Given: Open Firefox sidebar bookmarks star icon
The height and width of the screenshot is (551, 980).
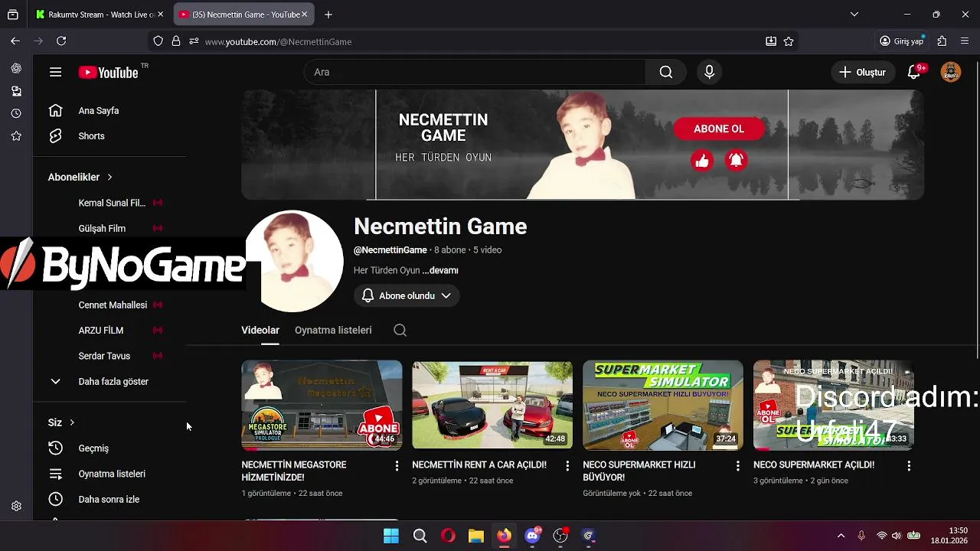Looking at the screenshot, I should (x=16, y=136).
